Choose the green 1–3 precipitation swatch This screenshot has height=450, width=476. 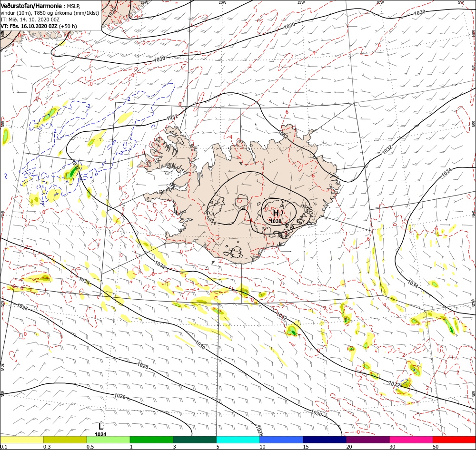pos(151,440)
